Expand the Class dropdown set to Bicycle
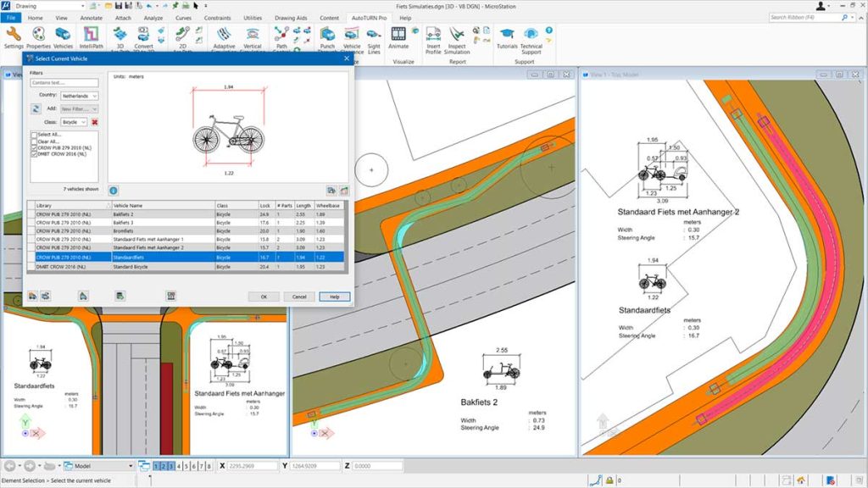The width and height of the screenshot is (868, 488). point(73,122)
